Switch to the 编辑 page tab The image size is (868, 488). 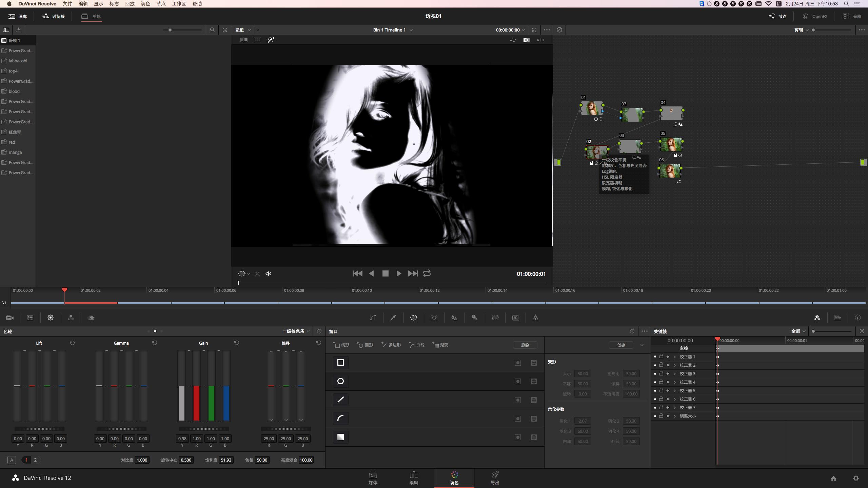413,478
